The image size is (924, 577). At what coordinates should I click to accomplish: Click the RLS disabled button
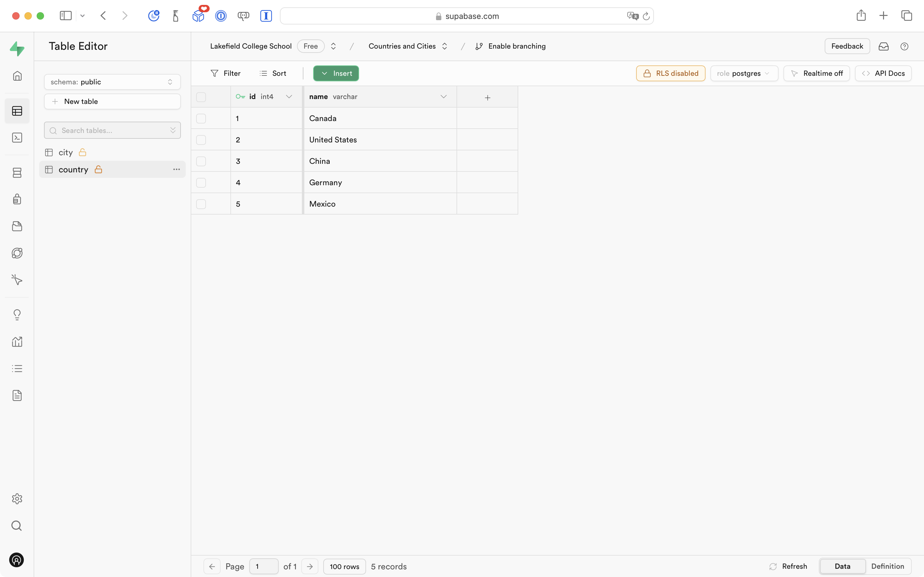point(670,73)
